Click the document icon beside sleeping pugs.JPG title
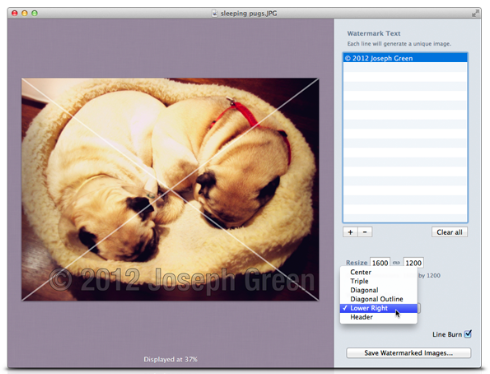The height and width of the screenshot is (374, 490). [215, 13]
